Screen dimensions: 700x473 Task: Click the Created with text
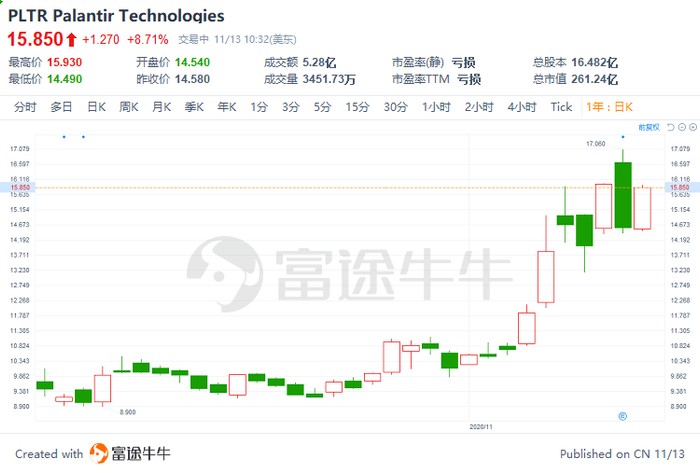[x=49, y=454]
